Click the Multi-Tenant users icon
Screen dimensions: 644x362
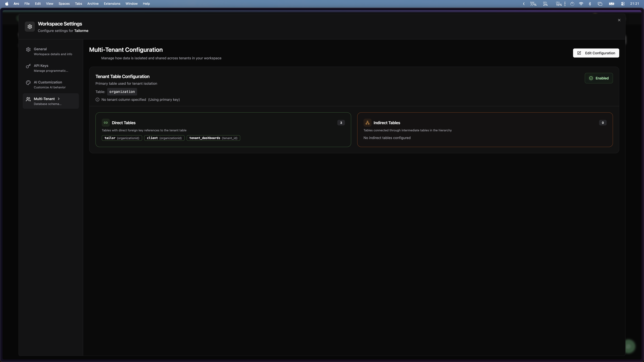click(28, 99)
